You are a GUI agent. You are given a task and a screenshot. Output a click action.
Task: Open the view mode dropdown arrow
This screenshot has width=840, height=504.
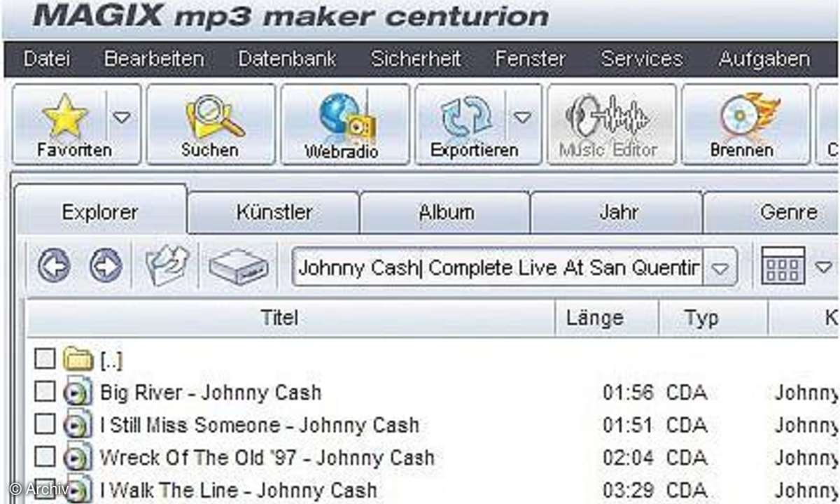[823, 267]
